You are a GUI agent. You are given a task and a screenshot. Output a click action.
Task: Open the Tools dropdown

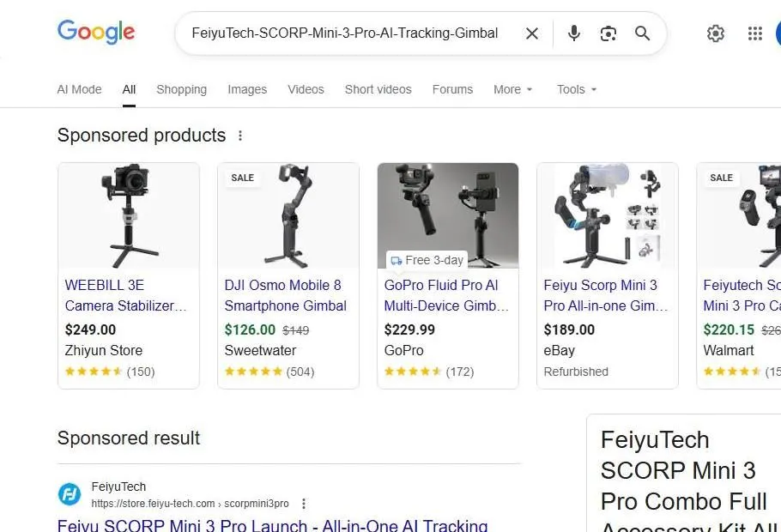tap(576, 89)
